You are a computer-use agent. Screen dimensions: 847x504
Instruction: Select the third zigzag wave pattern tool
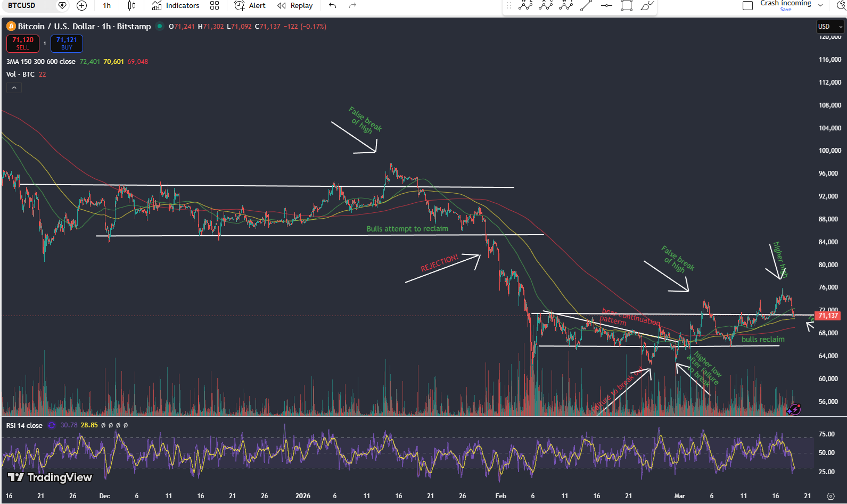pos(566,5)
